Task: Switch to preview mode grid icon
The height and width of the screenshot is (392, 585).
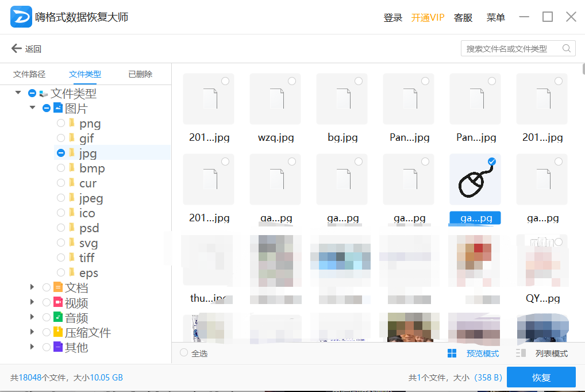Action: pos(452,353)
